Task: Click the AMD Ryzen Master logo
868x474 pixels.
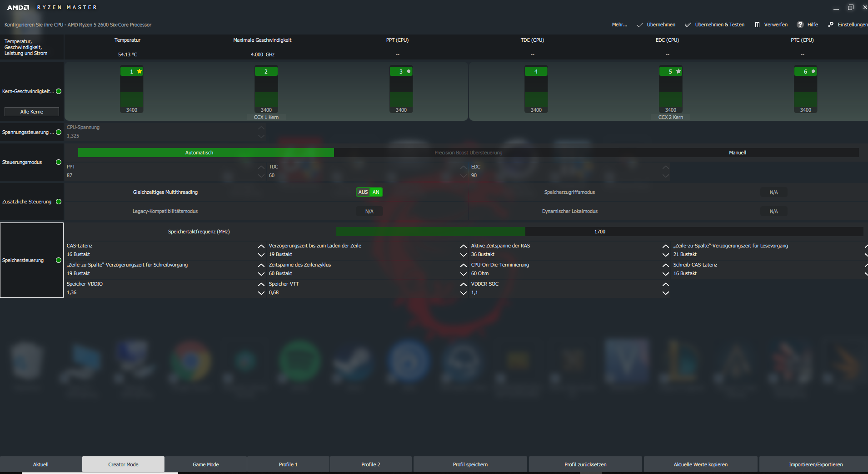Action: click(52, 7)
